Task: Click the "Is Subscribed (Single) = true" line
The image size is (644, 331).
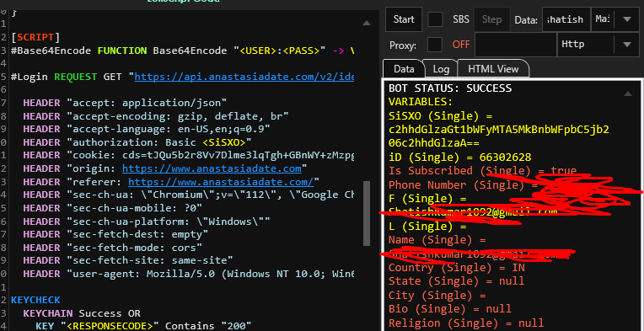Action: point(483,171)
